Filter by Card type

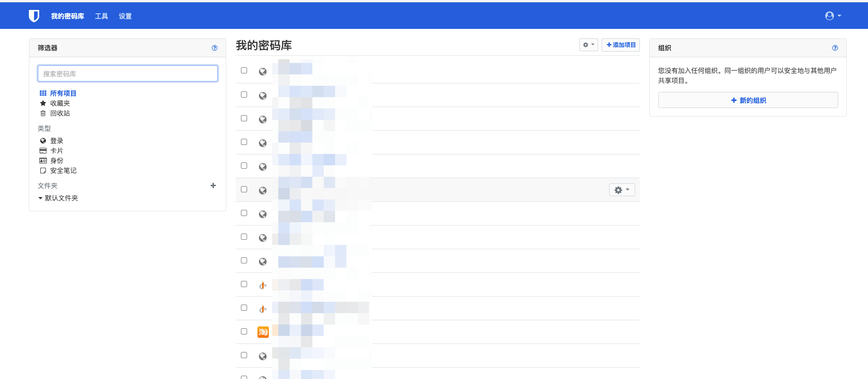tap(52, 151)
